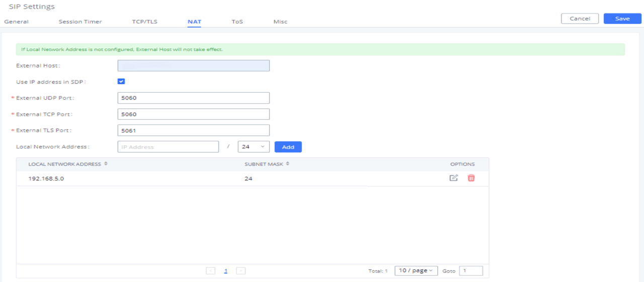Open the subnet mask 24 dropdown
Screen dimensions: 644x282
254,147
